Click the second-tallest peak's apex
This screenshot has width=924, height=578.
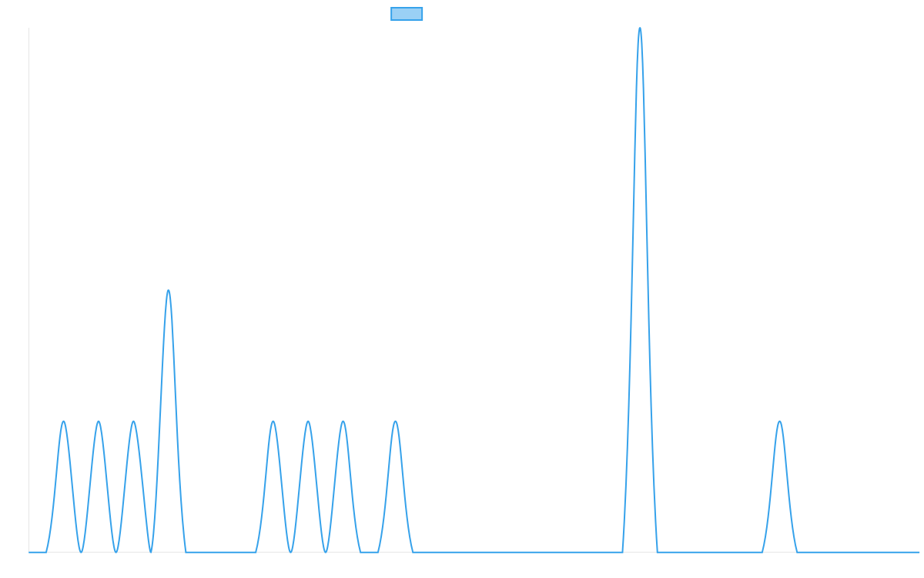tap(169, 291)
